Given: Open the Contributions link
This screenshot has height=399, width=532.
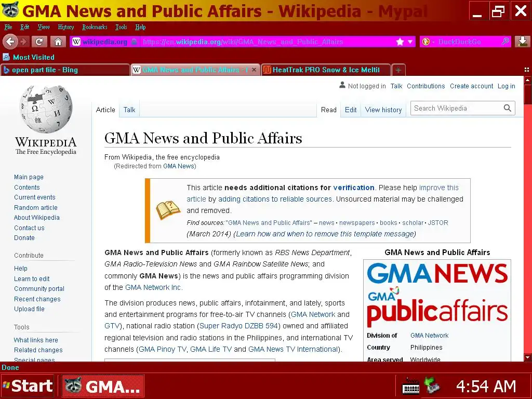Looking at the screenshot, I should point(426,86).
